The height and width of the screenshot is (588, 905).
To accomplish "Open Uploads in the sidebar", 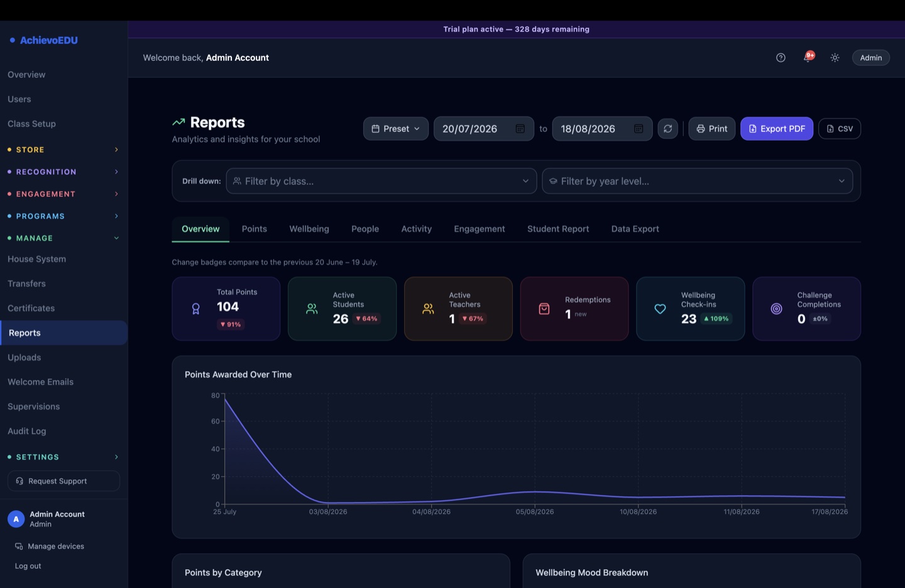I will click(x=25, y=357).
